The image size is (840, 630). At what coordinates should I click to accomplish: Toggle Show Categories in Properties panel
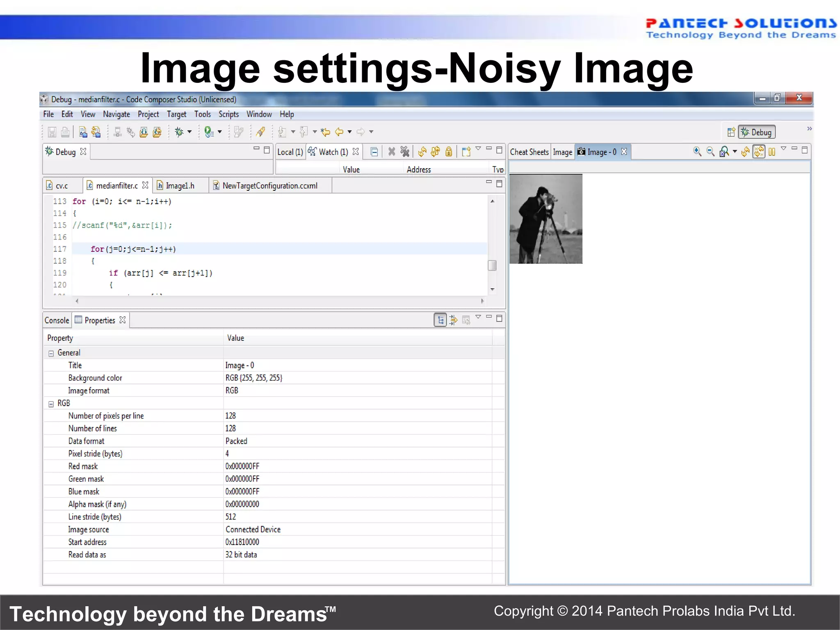[440, 320]
